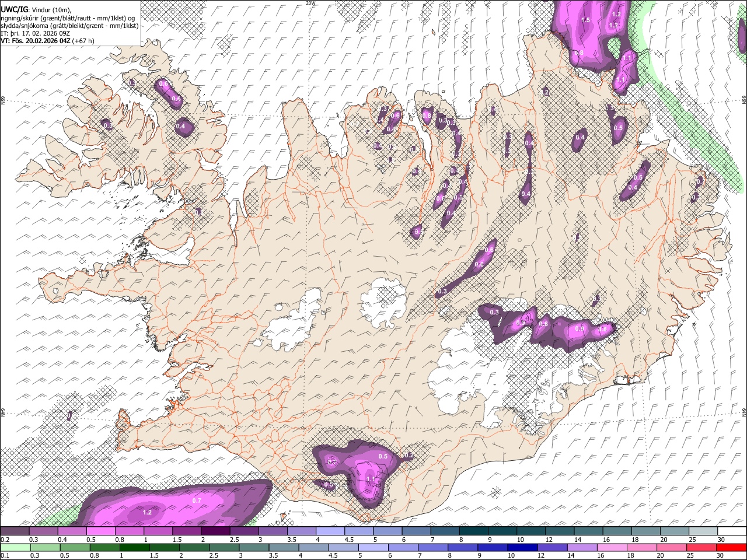This screenshot has width=747, height=560.
Task: Click the red 30 swatch on lower rain scale
Action: point(732,548)
